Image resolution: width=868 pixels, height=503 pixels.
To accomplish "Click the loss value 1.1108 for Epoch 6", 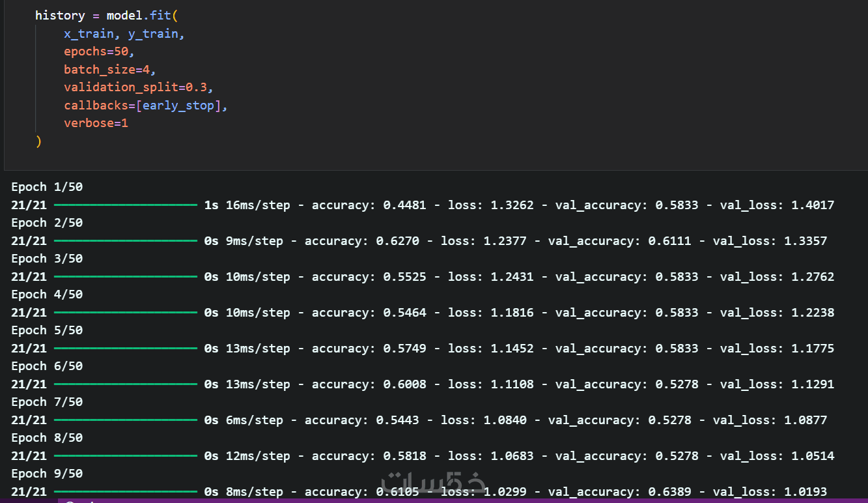I will tap(511, 384).
